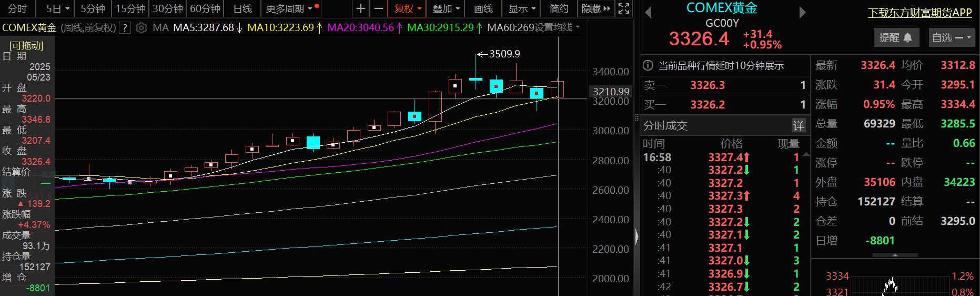Expand the mini chart panel arrow
The height and width of the screenshot is (296, 980).
(x=895, y=255)
